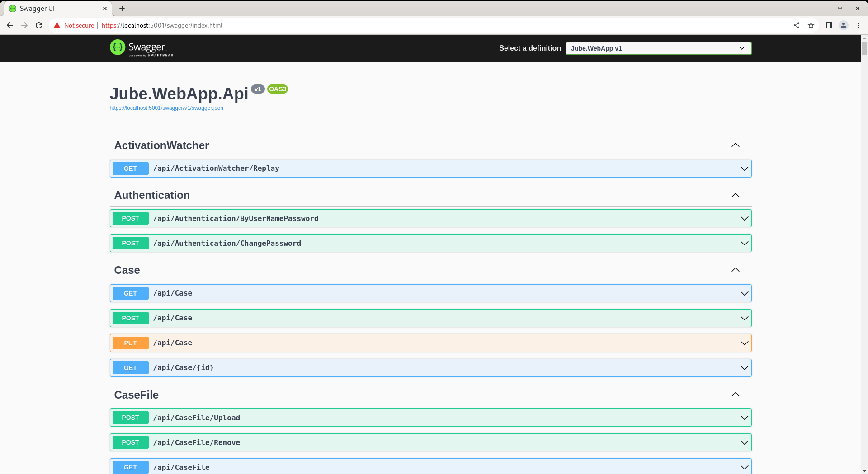Expand the CaseFile/Remove chevron
Viewport: 868px width, 474px height.
tap(744, 442)
